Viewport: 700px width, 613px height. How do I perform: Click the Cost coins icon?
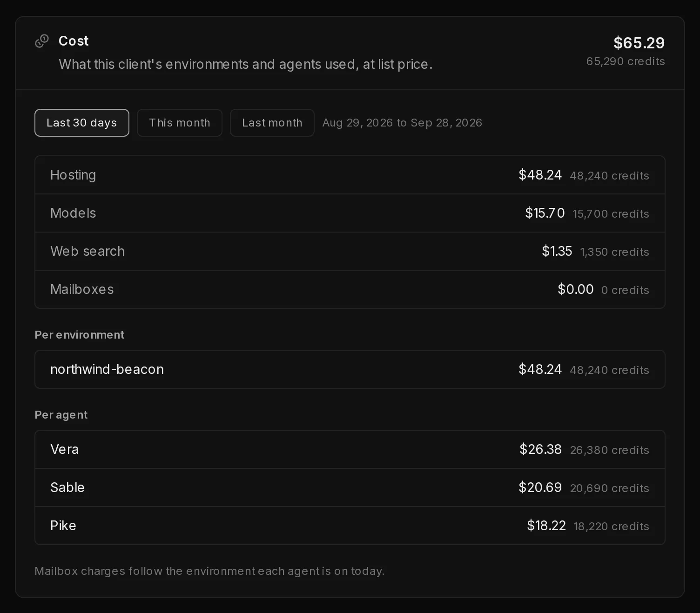click(42, 41)
